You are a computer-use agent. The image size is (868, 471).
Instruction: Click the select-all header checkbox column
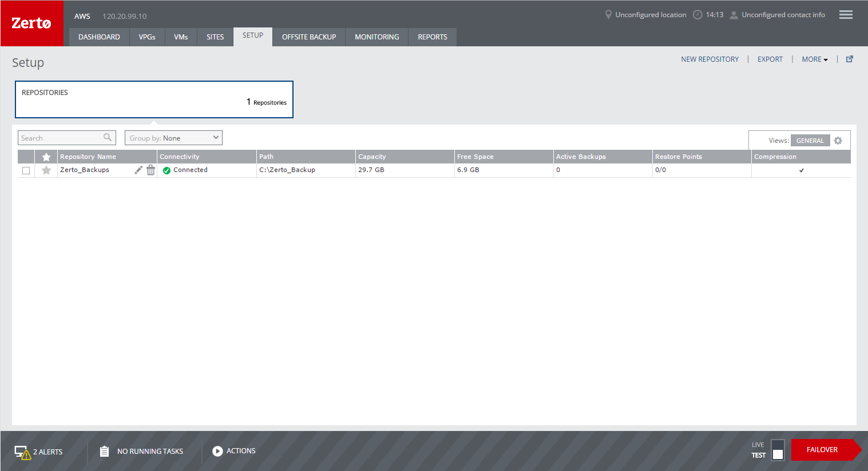tap(26, 157)
